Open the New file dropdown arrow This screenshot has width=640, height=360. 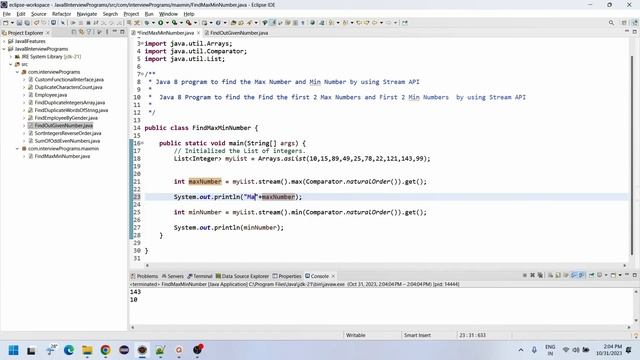pos(12,23)
